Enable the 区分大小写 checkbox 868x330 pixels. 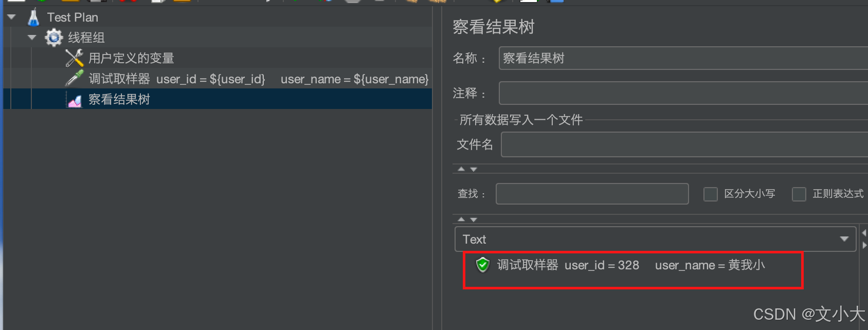pyautogui.click(x=710, y=194)
